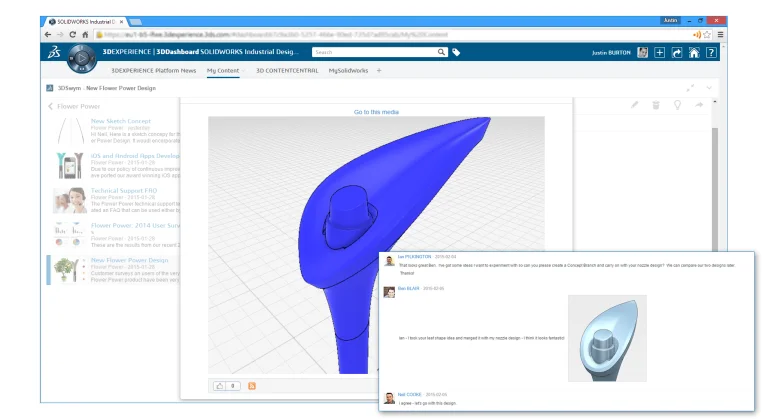This screenshot has width=768, height=419.
Task: Click the pencil edit icon
Action: (634, 105)
